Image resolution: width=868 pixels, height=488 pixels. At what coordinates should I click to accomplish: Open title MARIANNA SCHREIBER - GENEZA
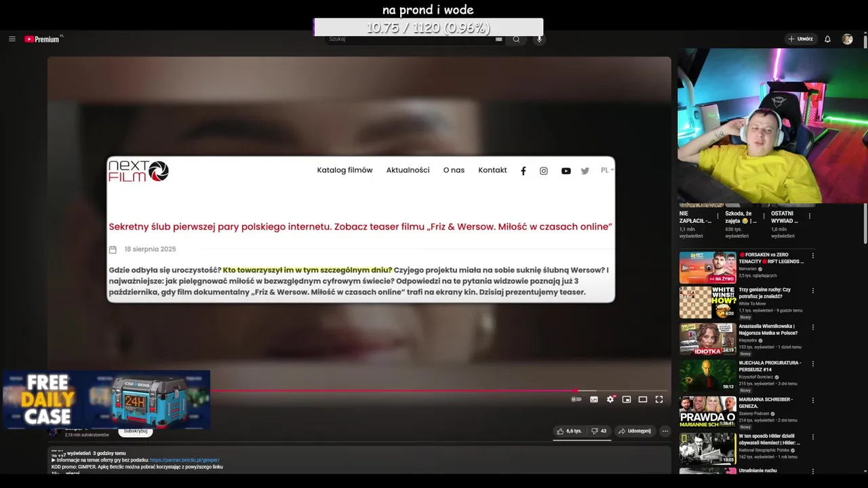(766, 403)
